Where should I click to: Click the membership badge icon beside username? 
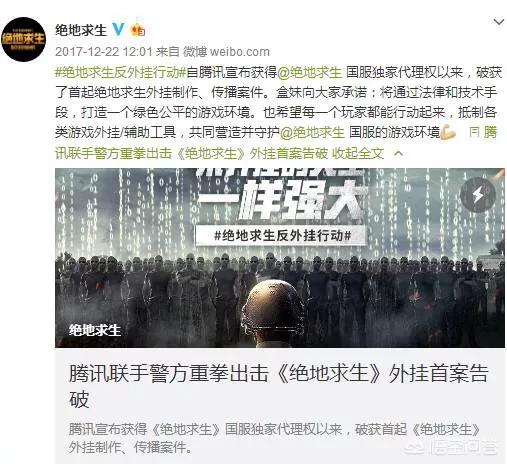[x=138, y=30]
